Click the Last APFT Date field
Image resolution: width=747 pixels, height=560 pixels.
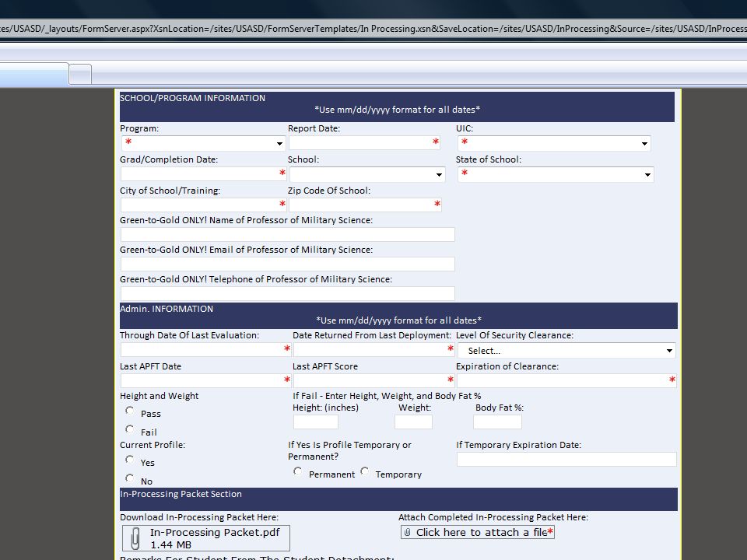[x=205, y=380]
